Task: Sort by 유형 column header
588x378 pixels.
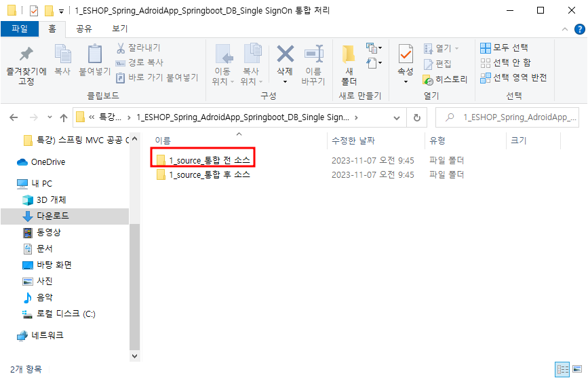Action: click(437, 140)
